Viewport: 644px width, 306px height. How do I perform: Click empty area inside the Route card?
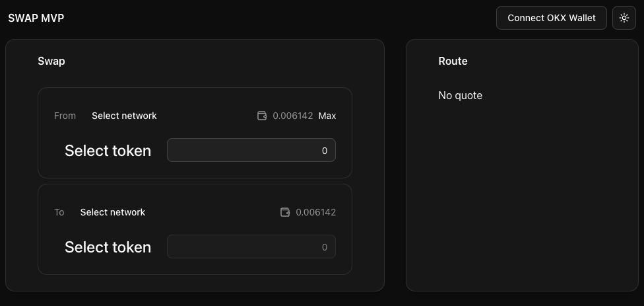tap(521, 198)
